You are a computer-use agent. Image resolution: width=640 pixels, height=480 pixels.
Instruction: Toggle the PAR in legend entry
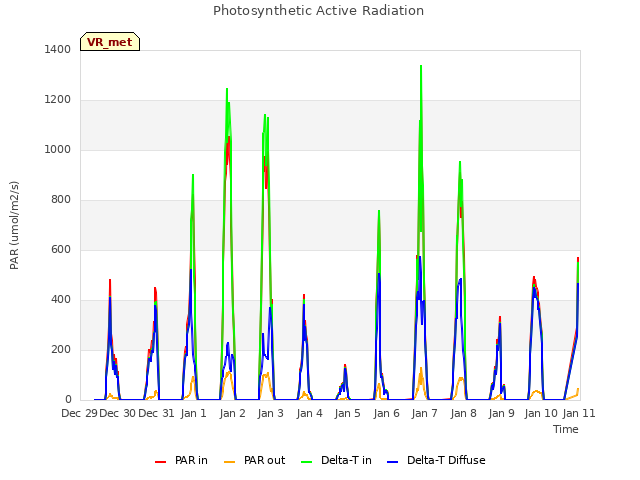(181, 460)
